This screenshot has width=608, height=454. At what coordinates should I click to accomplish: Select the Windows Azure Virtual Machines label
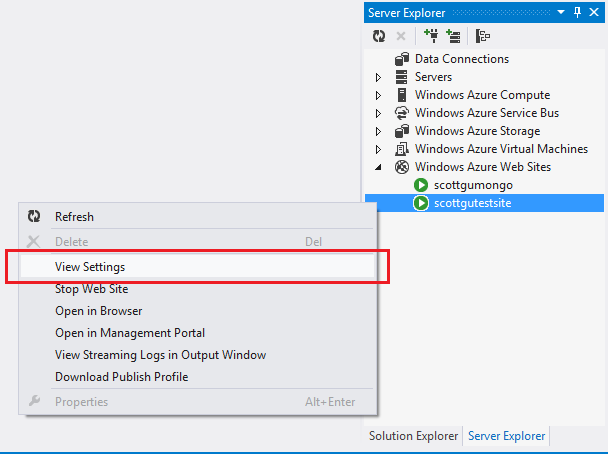(501, 149)
